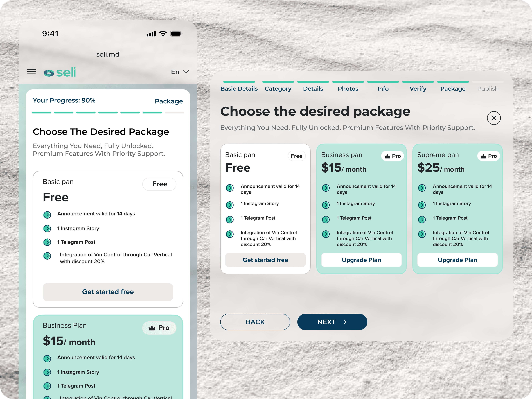Click the cellular signal icon in status bar

[x=151, y=34]
